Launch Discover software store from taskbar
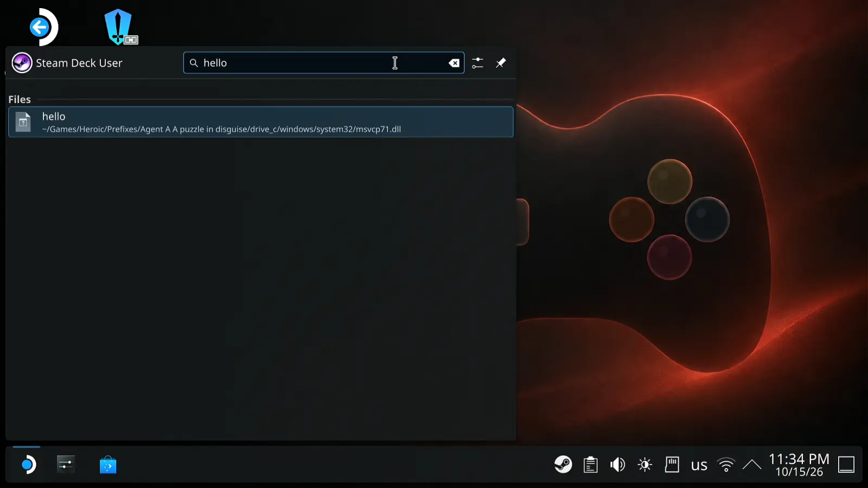The height and width of the screenshot is (488, 868). (x=108, y=465)
